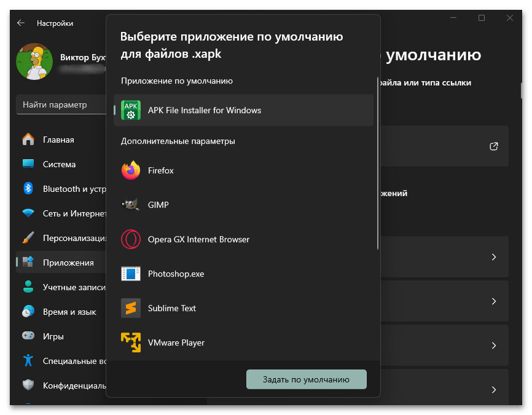Click the Учетные записи person icon
The width and height of the screenshot is (532, 415).
click(28, 287)
